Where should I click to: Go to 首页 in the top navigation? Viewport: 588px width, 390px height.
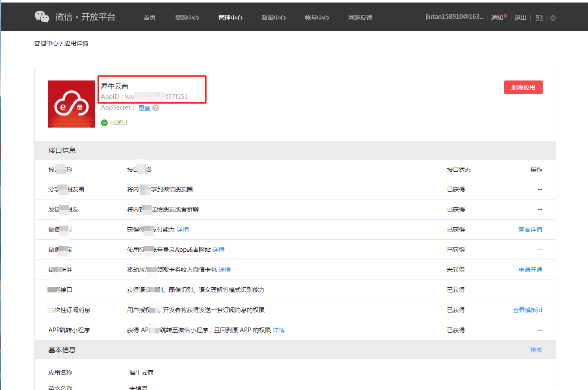(x=150, y=18)
